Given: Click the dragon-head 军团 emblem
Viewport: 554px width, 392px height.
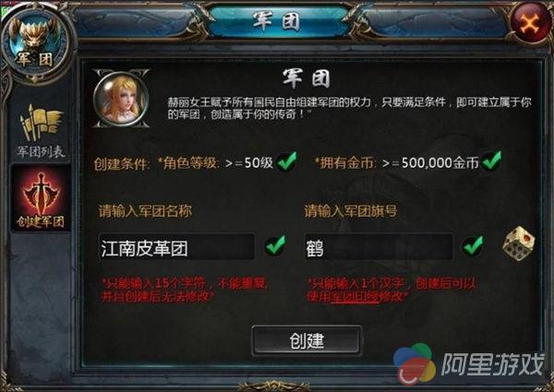Looking at the screenshot, I should (36, 43).
